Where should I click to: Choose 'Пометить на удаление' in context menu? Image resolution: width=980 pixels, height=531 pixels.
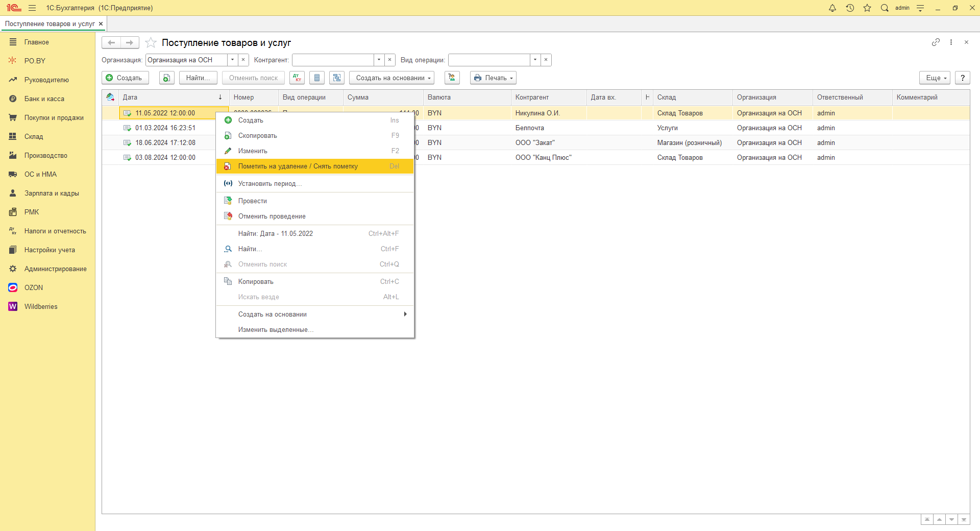point(298,166)
